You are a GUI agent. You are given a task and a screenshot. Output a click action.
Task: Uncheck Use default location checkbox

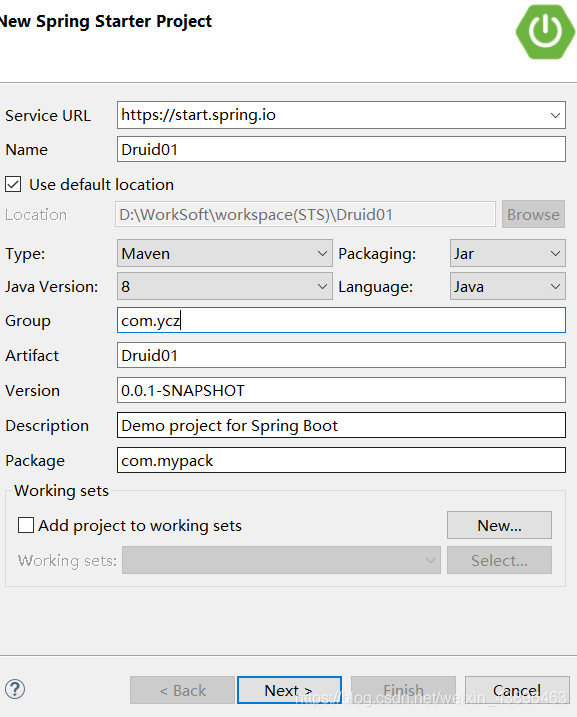pyautogui.click(x=13, y=185)
